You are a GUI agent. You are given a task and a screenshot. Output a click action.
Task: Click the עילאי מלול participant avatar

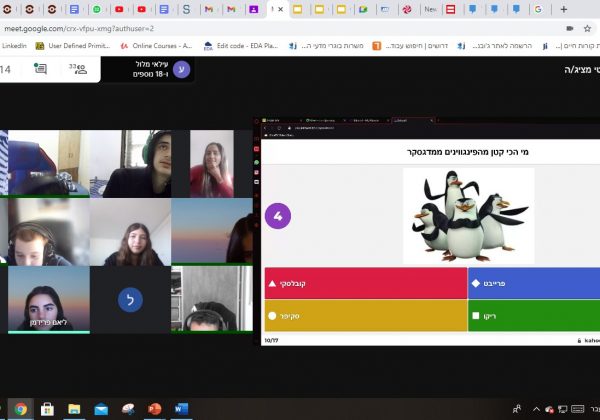pyautogui.click(x=181, y=69)
